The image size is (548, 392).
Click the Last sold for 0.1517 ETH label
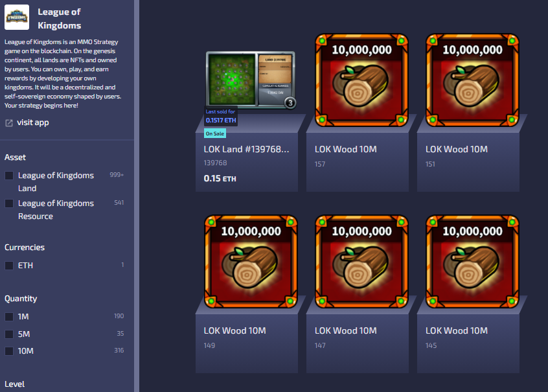(221, 116)
